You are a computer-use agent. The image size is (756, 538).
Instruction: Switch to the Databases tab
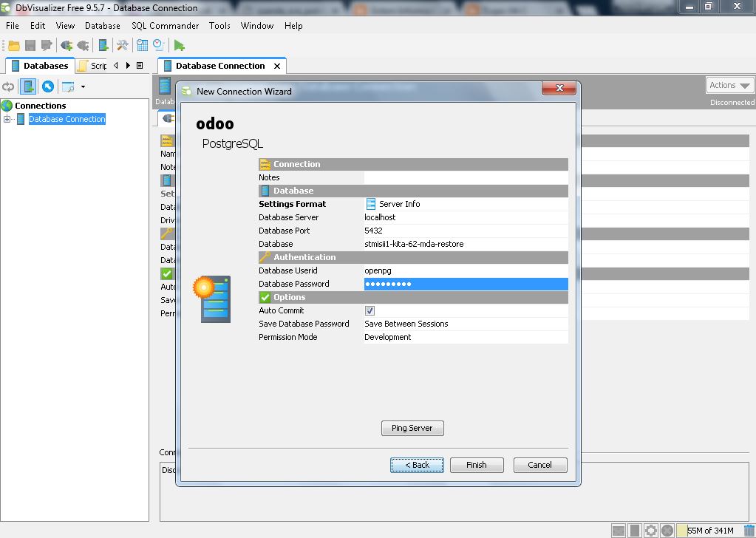[x=40, y=66]
